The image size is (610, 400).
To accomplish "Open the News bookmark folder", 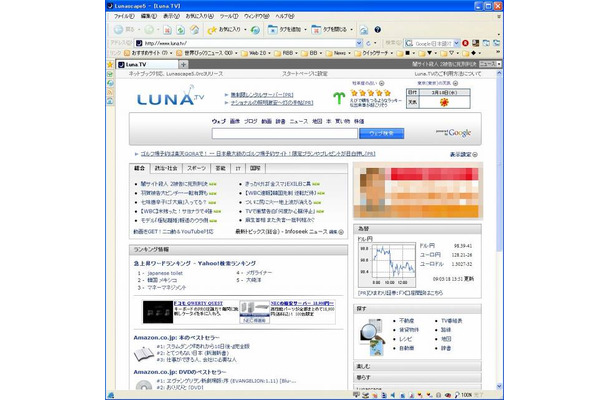I will coord(338,53).
